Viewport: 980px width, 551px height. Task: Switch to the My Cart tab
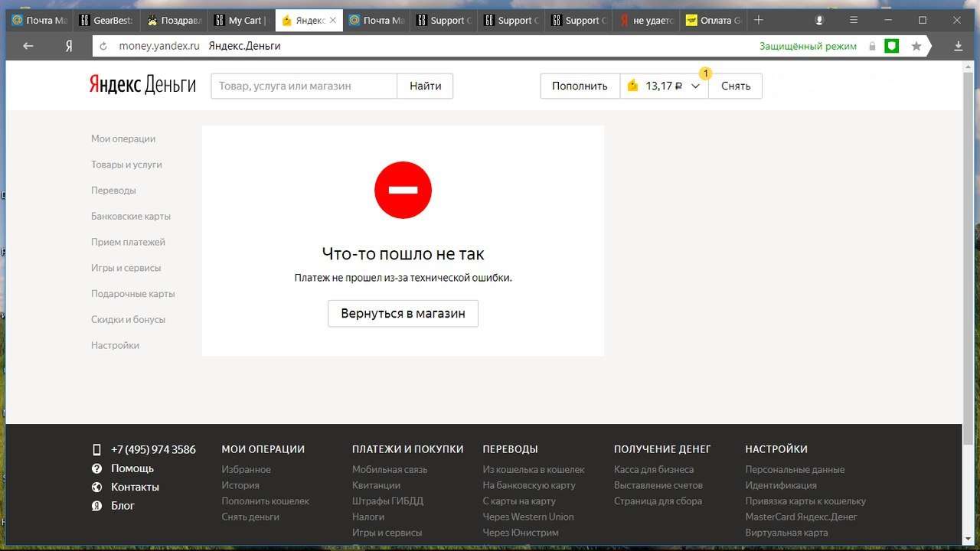(x=242, y=21)
